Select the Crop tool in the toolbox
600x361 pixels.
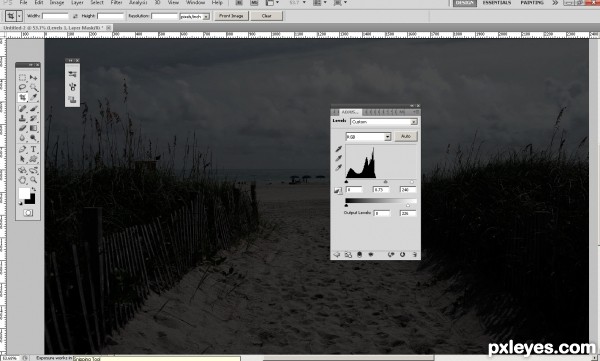tap(23, 98)
